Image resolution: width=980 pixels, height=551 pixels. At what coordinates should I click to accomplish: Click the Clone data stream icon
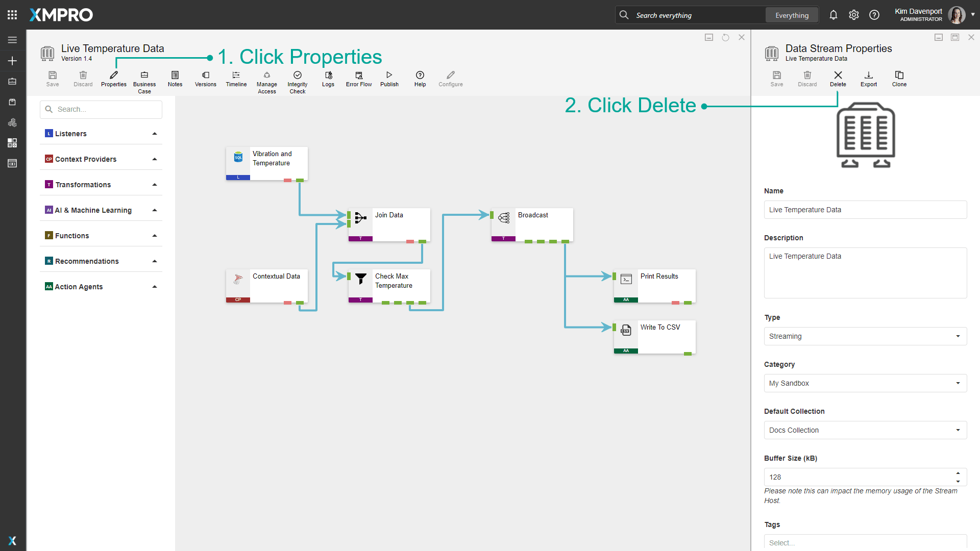pos(899,76)
